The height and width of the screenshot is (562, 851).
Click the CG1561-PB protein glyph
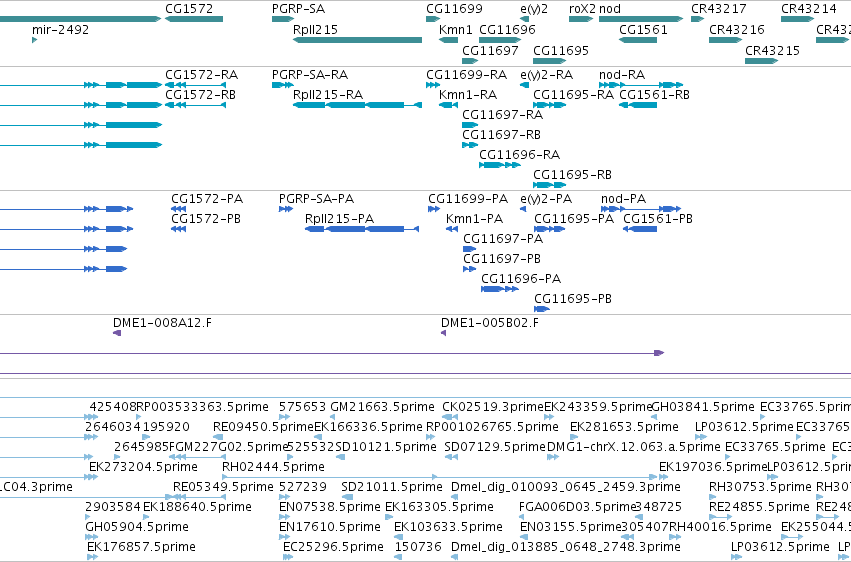coord(640,229)
